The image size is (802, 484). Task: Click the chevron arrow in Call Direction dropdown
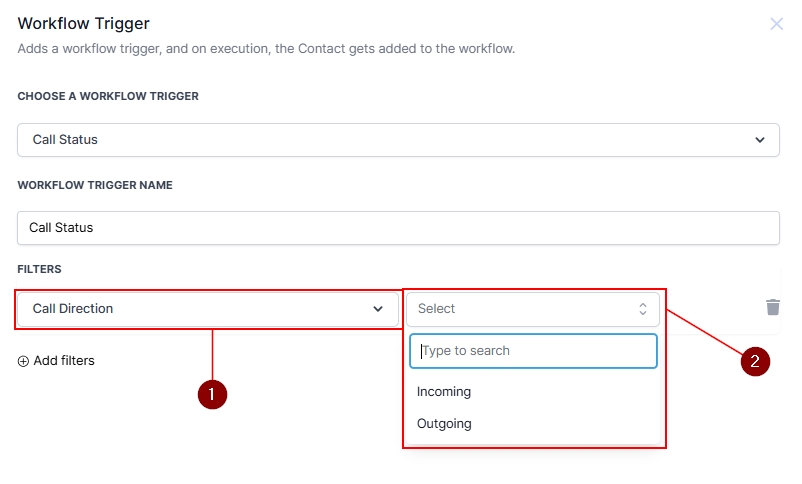click(378, 309)
